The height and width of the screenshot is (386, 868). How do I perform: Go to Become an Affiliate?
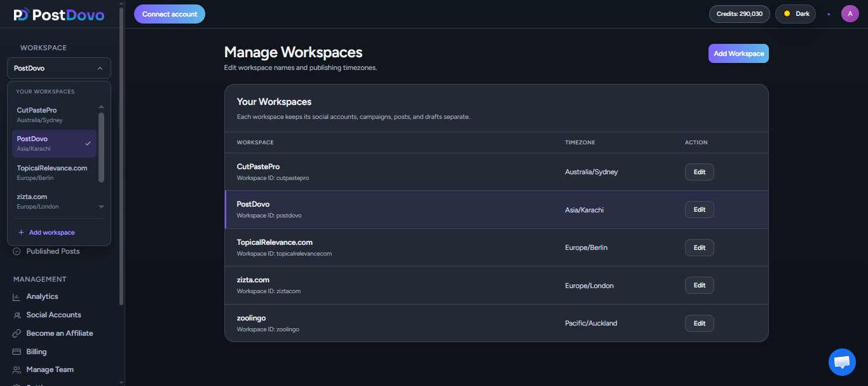pos(60,333)
